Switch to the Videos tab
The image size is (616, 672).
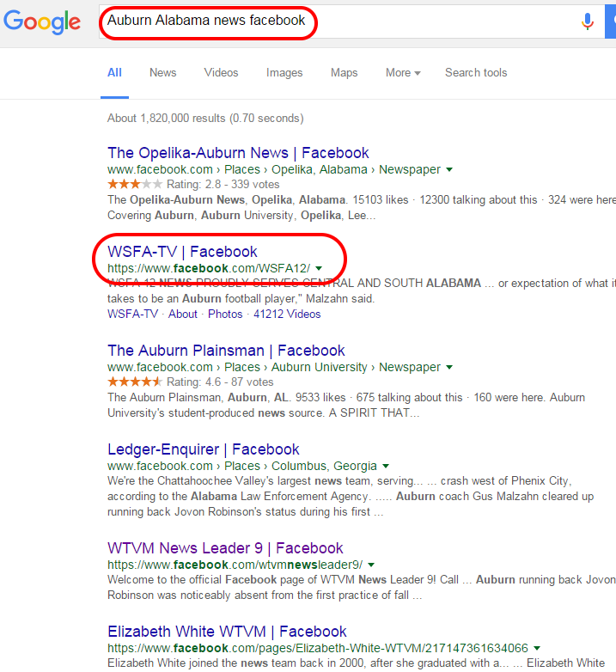(221, 72)
